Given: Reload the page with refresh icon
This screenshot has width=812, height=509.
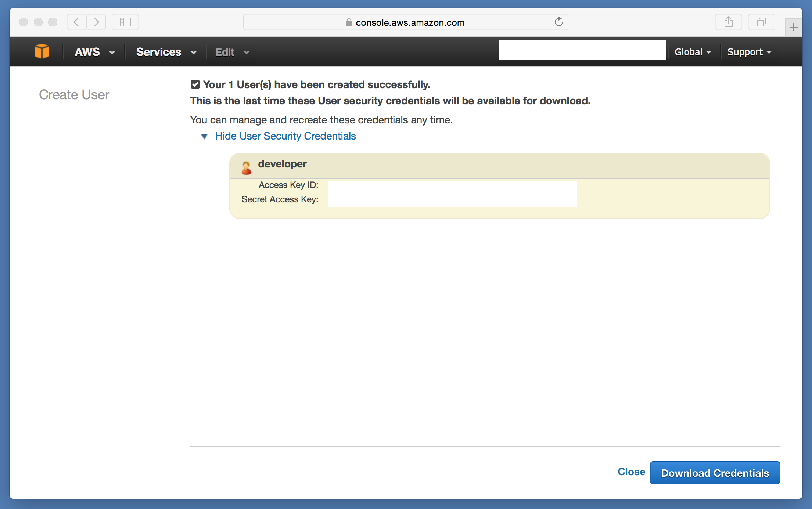Looking at the screenshot, I should click(x=558, y=22).
